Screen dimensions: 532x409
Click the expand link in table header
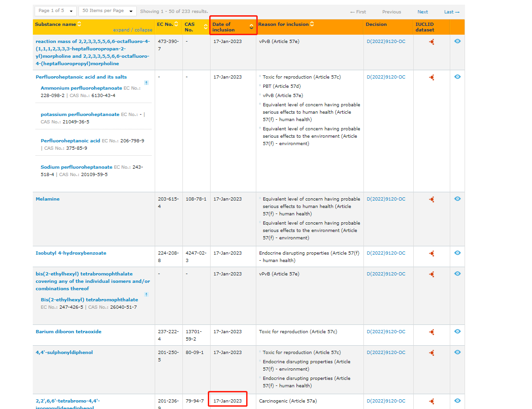[x=121, y=30]
